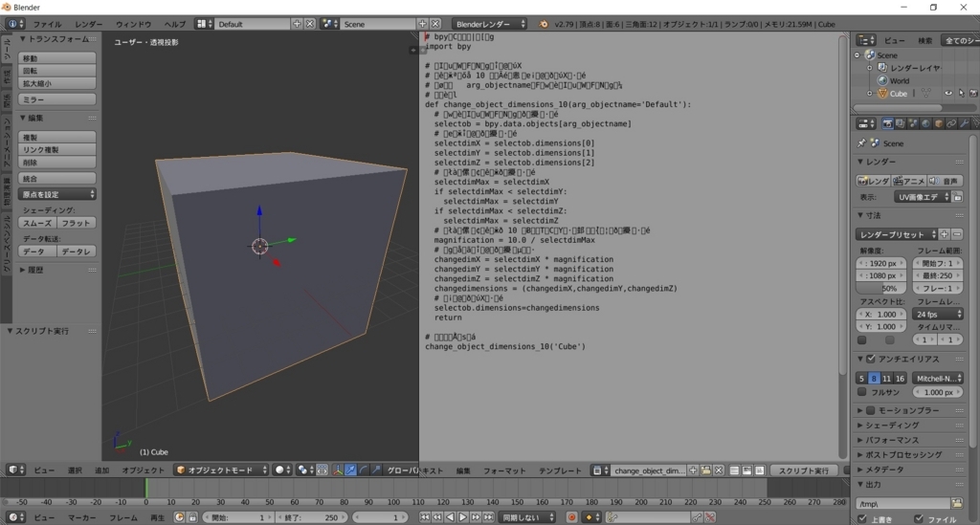Jump to last frame in timeline
This screenshot has width=980, height=525.
488,517
